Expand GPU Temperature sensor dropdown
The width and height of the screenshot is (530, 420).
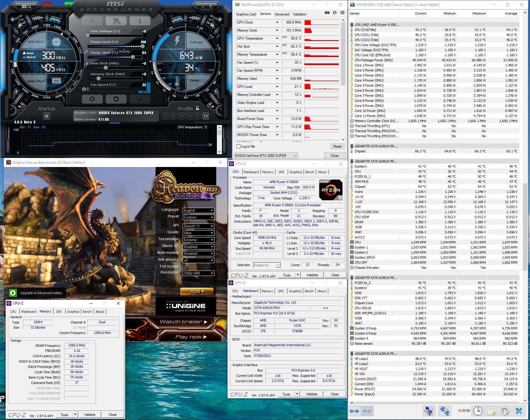[x=277, y=38]
